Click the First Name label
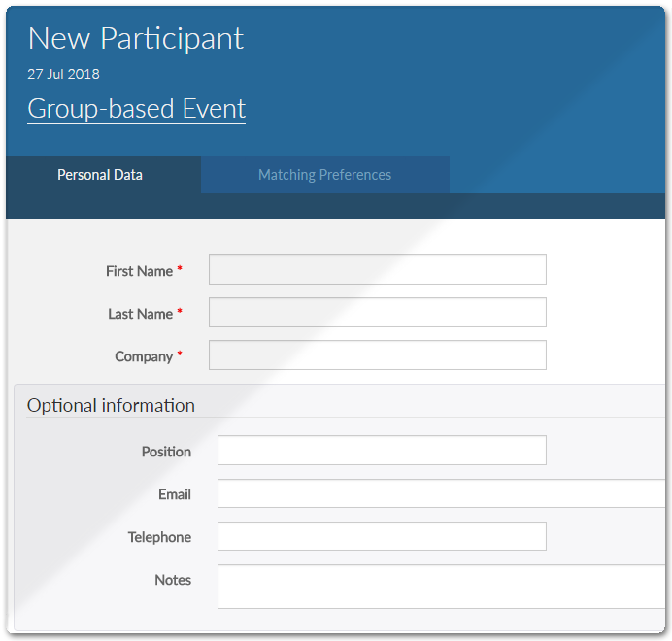The height and width of the screenshot is (641, 672). 139,271
